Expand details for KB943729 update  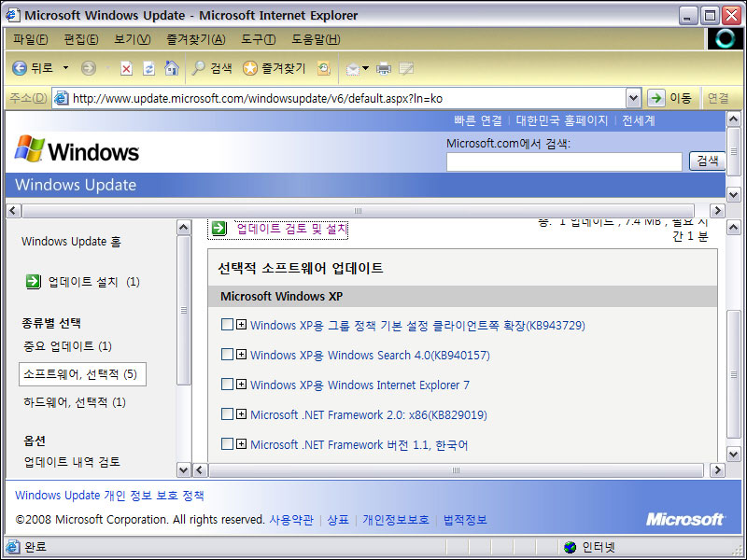tap(242, 325)
